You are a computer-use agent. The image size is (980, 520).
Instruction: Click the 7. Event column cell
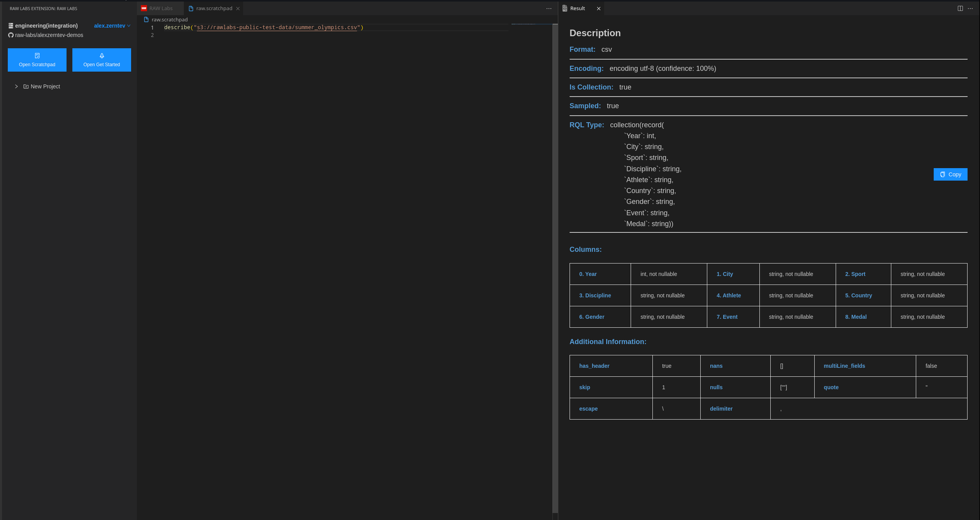tap(733, 317)
